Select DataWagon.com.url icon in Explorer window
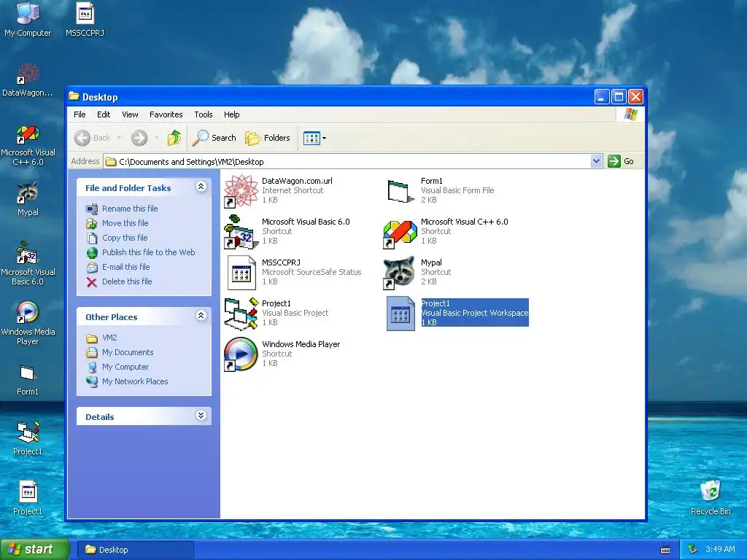The image size is (747, 560). click(241, 190)
